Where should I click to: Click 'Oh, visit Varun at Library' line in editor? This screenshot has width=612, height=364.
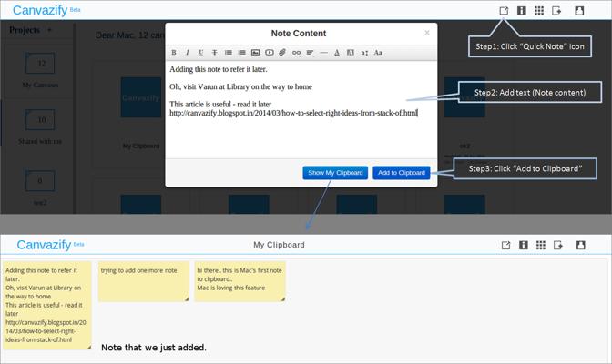pyautogui.click(x=240, y=86)
